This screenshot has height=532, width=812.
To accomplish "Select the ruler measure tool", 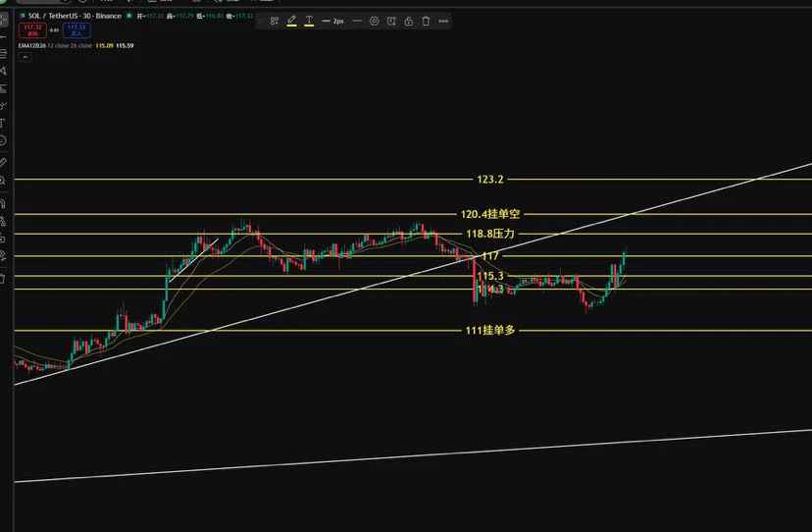I will coord(3,163).
